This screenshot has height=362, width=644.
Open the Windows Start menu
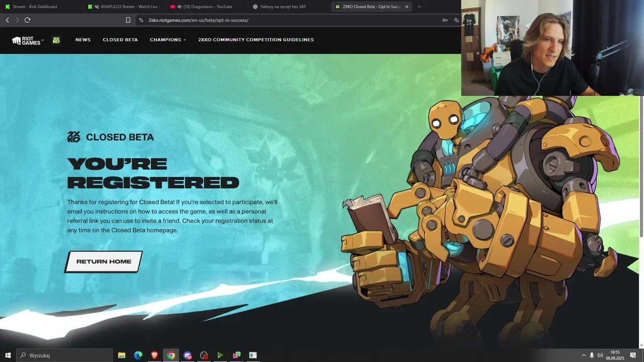(x=8, y=355)
